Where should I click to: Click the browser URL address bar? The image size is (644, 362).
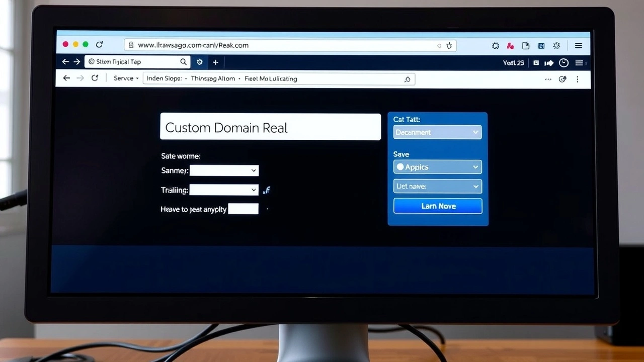pos(290,45)
